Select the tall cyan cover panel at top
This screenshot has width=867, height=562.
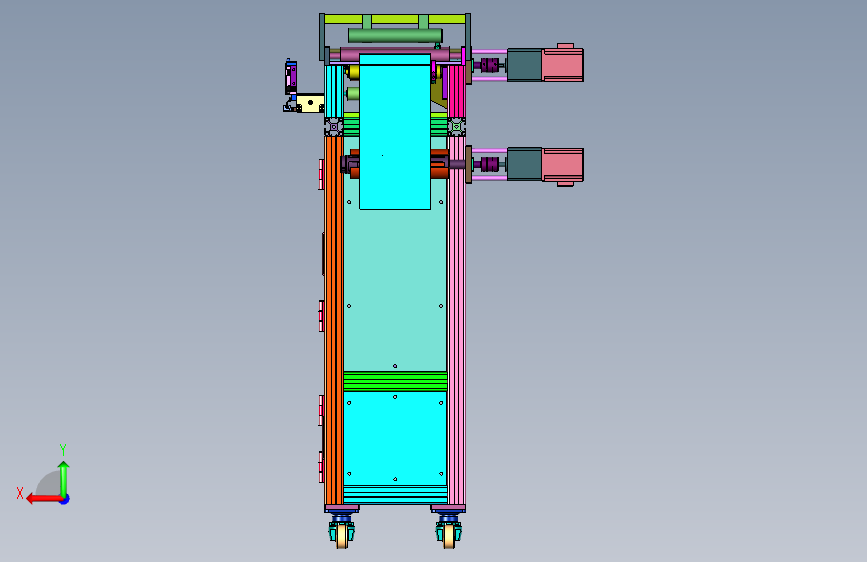395,132
